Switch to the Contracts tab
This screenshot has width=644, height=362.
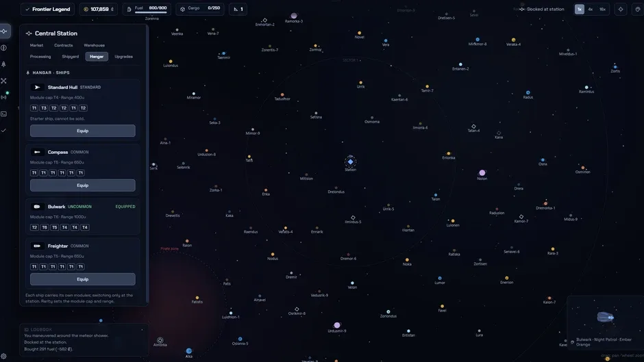tap(63, 45)
